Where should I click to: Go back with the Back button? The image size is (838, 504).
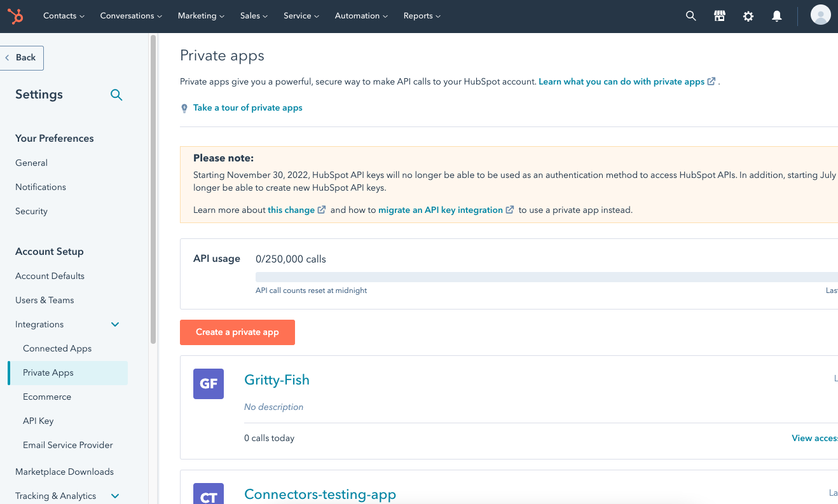coord(21,58)
